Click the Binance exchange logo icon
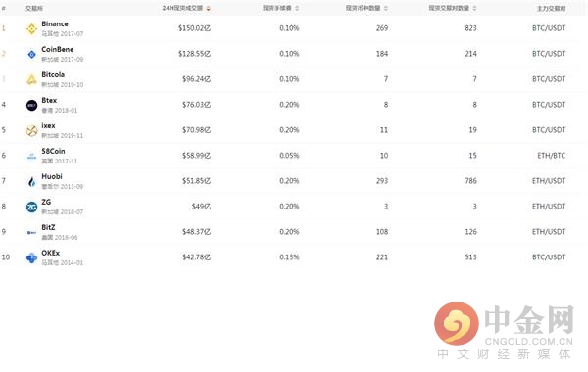Image resolution: width=588 pixels, height=372 pixels. coord(31,28)
